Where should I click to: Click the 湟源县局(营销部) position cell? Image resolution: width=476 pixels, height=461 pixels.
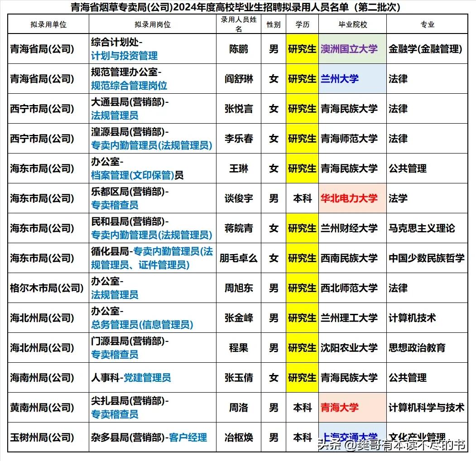[x=152, y=139]
